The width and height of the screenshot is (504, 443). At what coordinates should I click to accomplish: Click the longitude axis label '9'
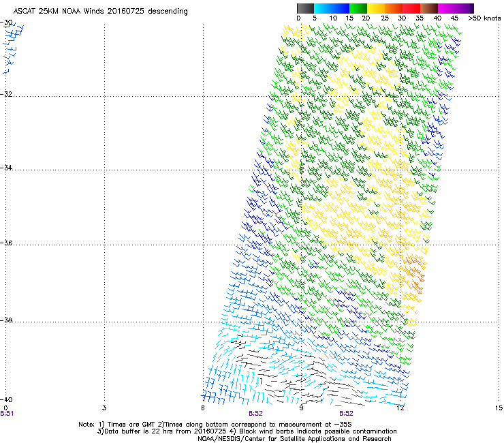(x=301, y=408)
